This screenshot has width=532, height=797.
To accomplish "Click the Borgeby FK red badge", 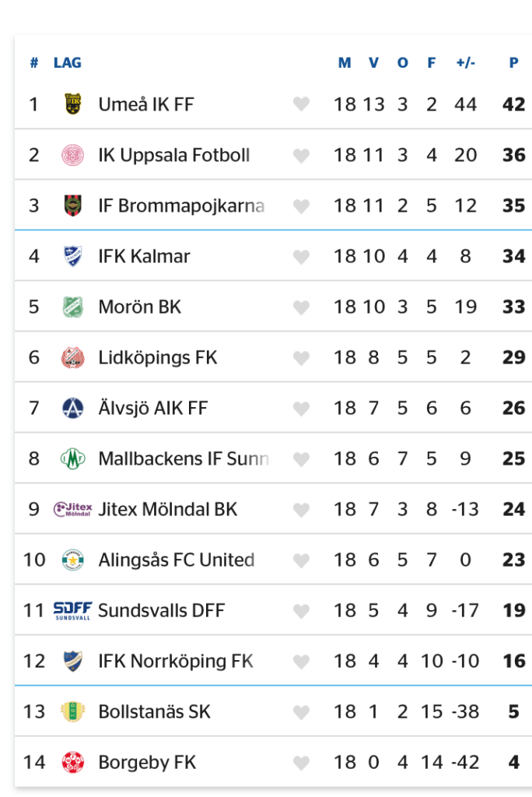I will pos(73,762).
